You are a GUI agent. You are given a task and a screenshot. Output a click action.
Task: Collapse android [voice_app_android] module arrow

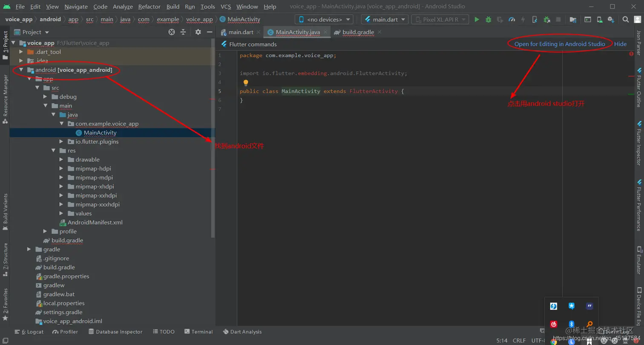coord(21,70)
